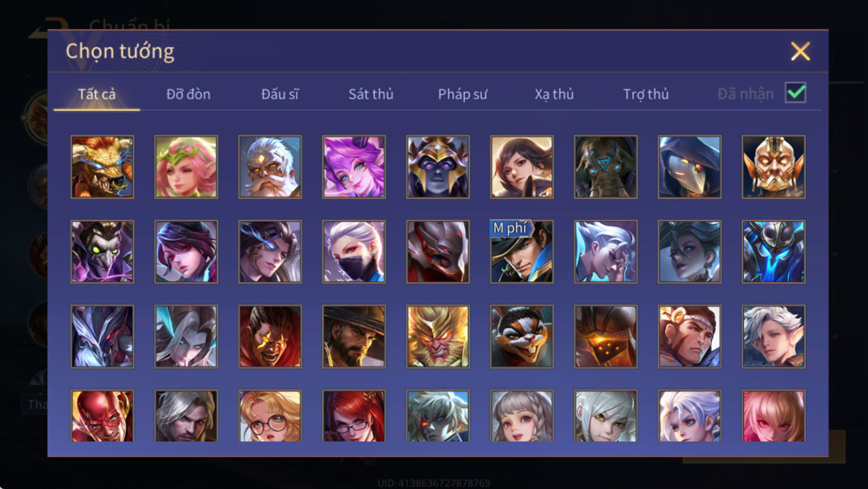Pick the pink-haired girl with green crown
Screen dimensions: 868x489
[186, 167]
